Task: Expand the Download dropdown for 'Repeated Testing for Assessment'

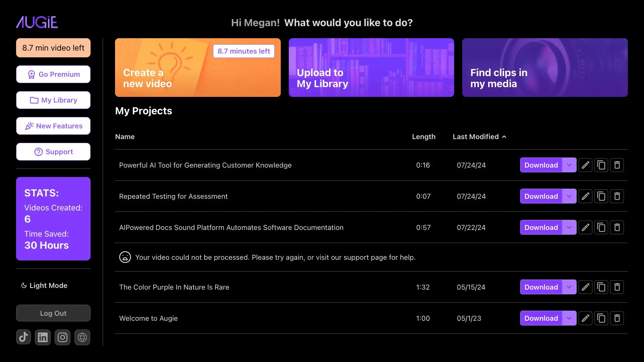Action: 569,196
